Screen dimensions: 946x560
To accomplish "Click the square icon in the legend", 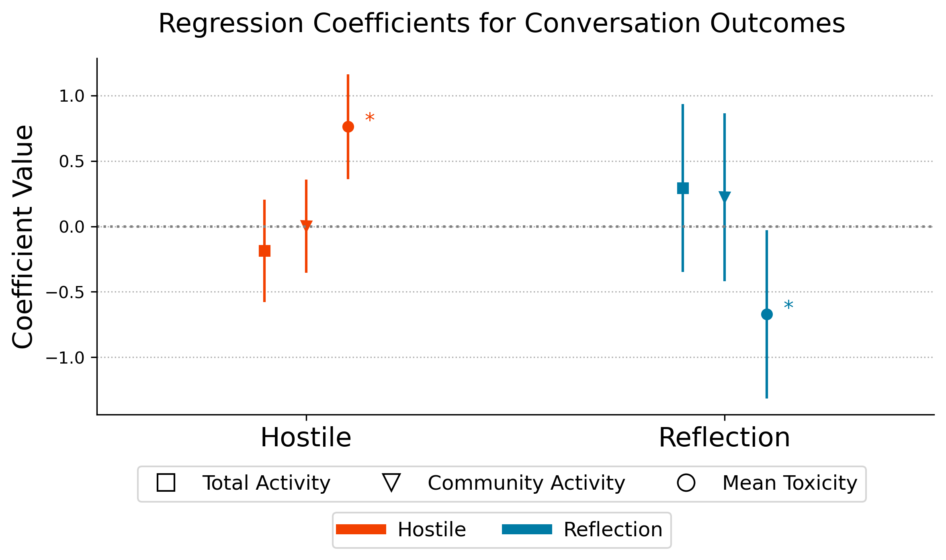I will 166,483.
